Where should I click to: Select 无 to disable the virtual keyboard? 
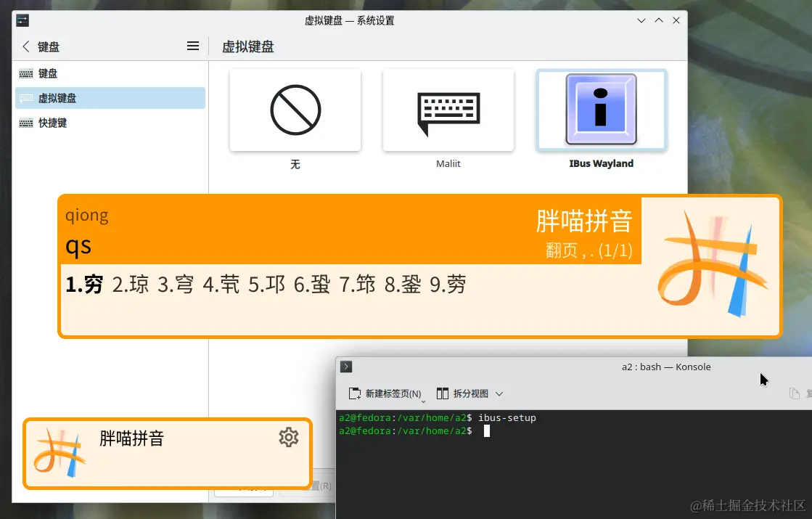pyautogui.click(x=295, y=110)
